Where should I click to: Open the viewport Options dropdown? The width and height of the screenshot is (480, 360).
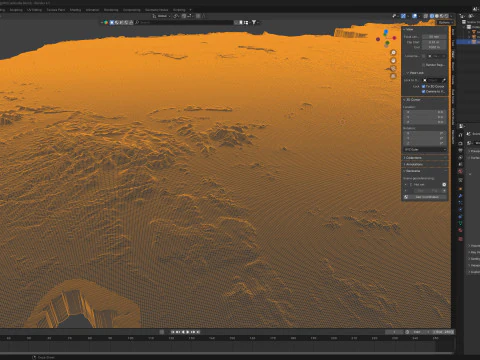click(445, 23)
